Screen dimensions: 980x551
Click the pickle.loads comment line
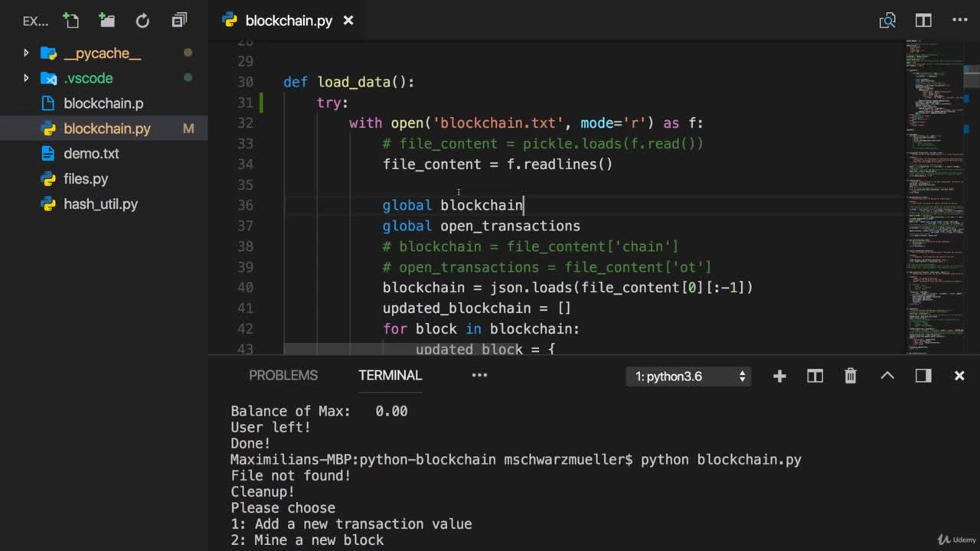[543, 143]
